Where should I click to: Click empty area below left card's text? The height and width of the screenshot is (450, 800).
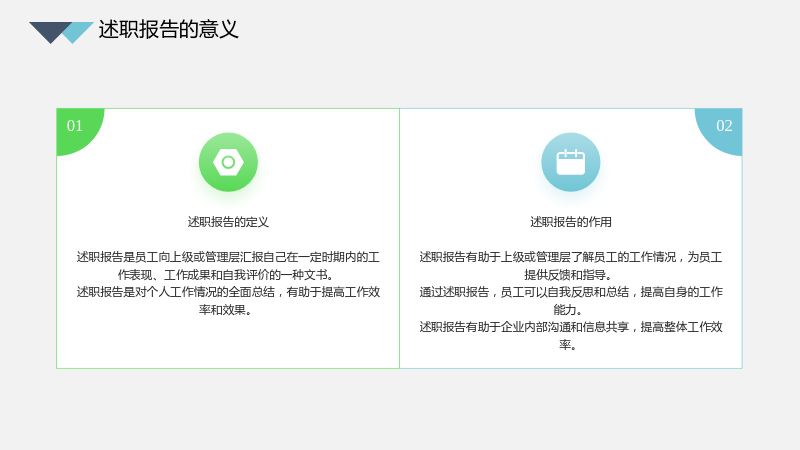(x=228, y=342)
